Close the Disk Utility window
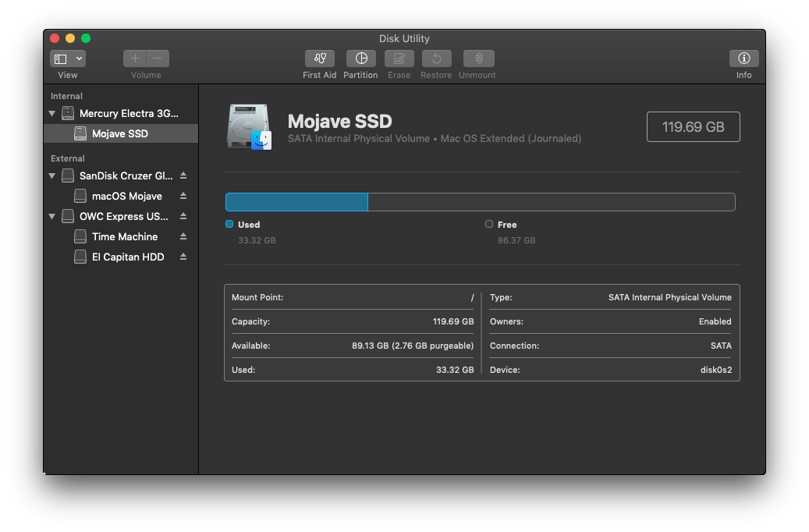809x532 pixels. pos(55,38)
